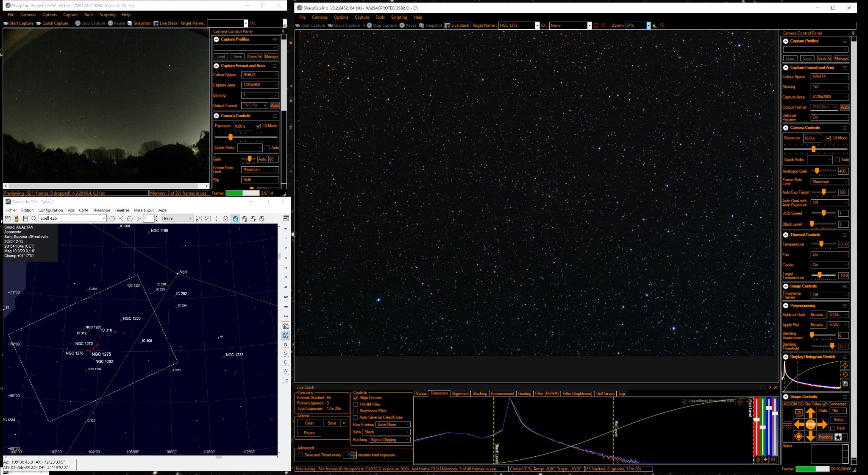Click the spiral search scope icon
The height and width of the screenshot is (475, 868).
pyautogui.click(x=799, y=413)
